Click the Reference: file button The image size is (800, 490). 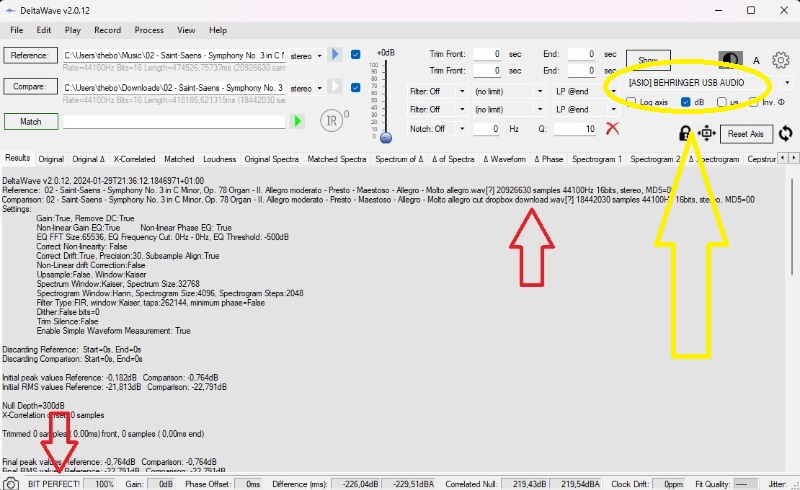click(31, 55)
